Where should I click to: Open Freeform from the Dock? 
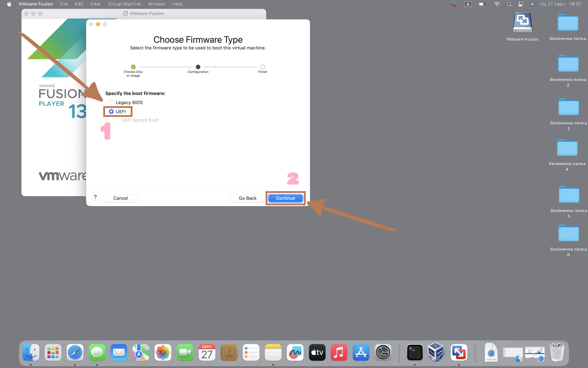(x=295, y=352)
